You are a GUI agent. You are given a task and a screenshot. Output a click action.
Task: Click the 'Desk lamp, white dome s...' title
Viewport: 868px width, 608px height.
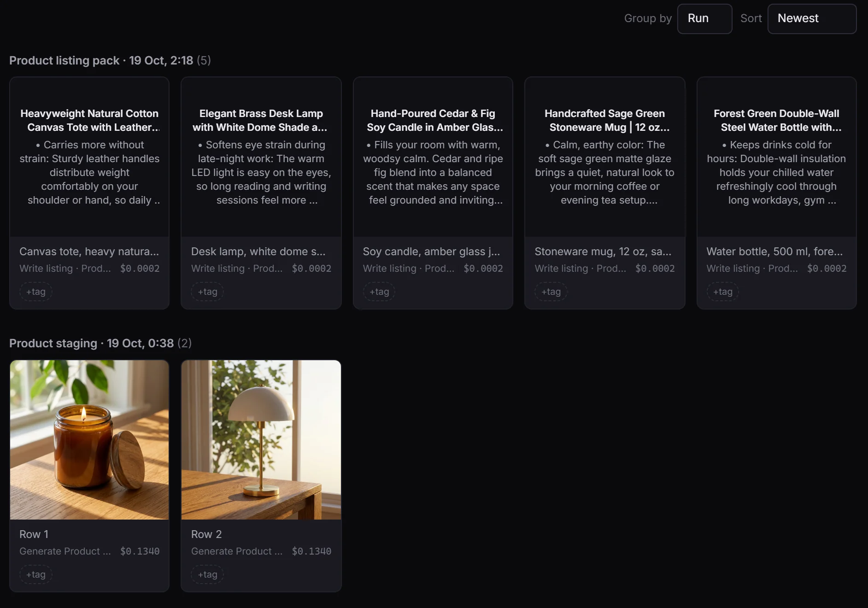258,251
